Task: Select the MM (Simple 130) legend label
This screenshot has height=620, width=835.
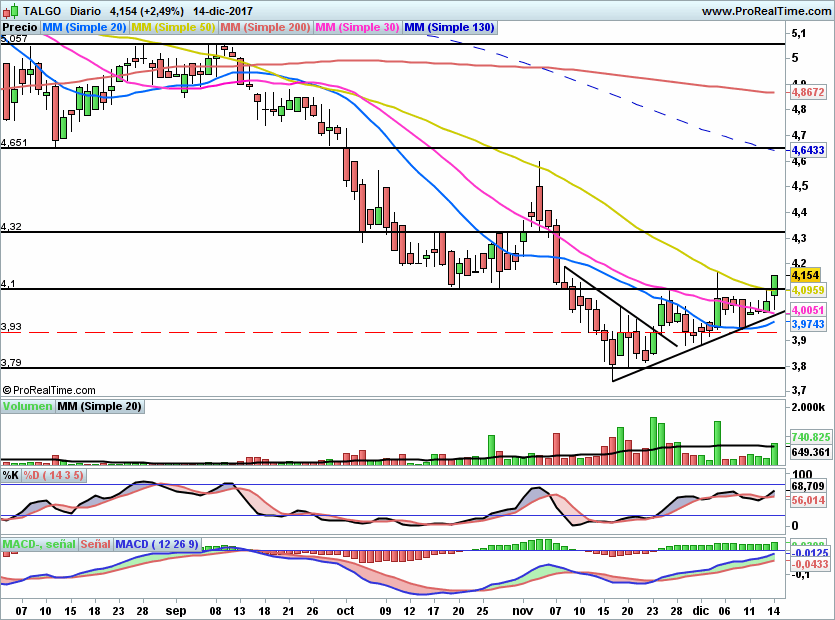Action: coord(449,27)
